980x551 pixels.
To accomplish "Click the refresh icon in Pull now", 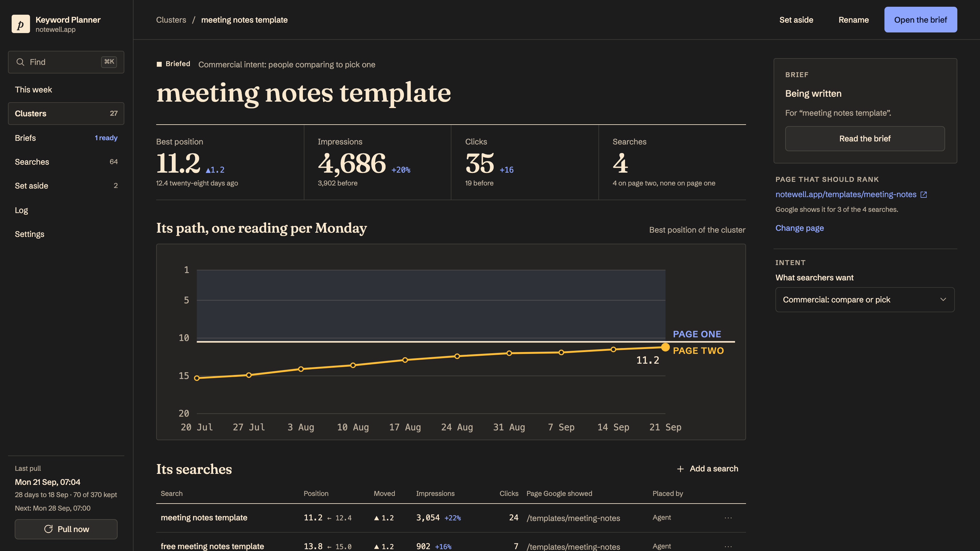I will tap(48, 529).
